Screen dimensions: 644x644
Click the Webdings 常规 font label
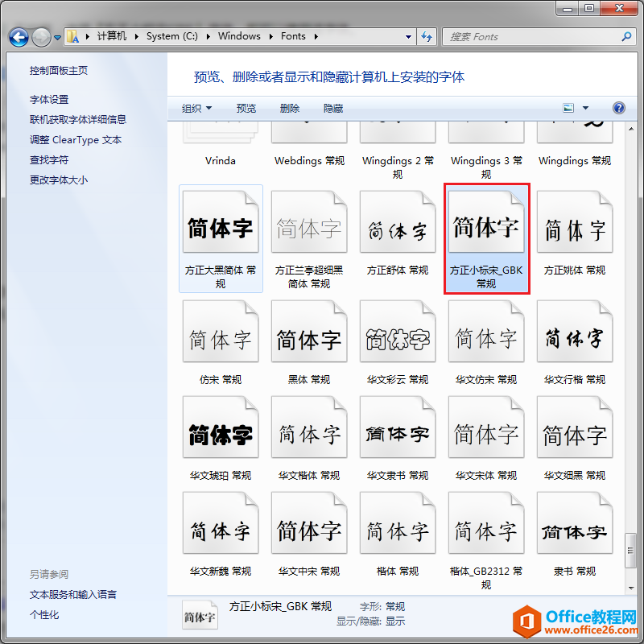[x=309, y=160]
